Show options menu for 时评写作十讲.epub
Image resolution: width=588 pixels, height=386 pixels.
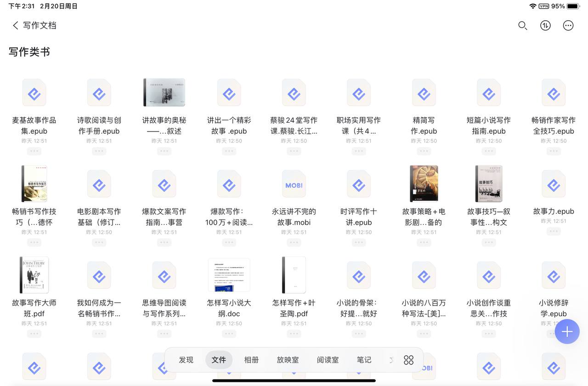tap(359, 242)
